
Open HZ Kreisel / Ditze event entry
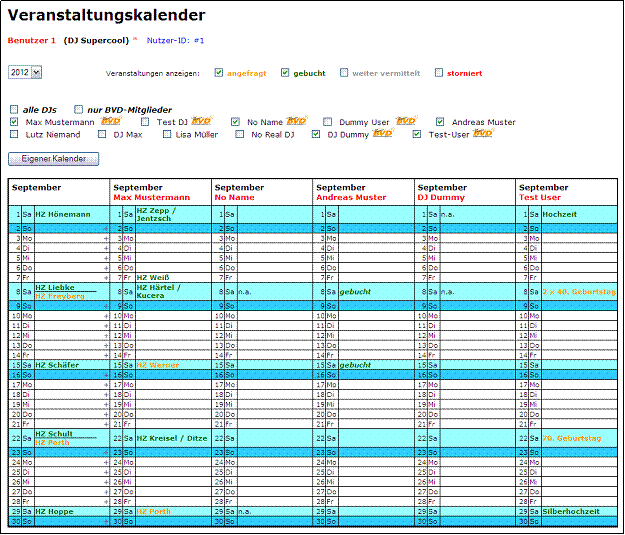(171, 438)
